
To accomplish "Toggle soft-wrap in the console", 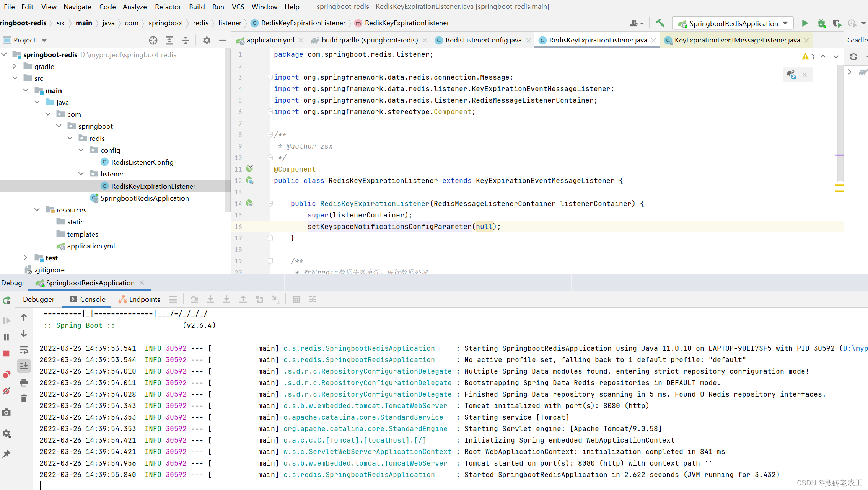I will (x=24, y=350).
